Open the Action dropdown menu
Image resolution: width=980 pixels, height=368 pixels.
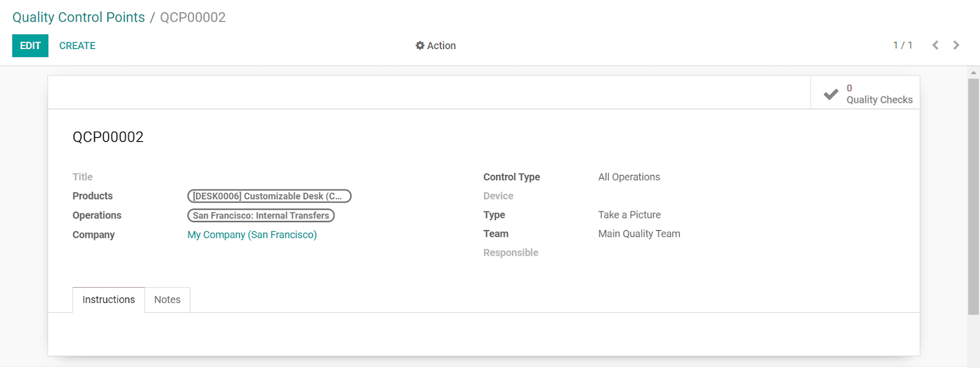[435, 45]
